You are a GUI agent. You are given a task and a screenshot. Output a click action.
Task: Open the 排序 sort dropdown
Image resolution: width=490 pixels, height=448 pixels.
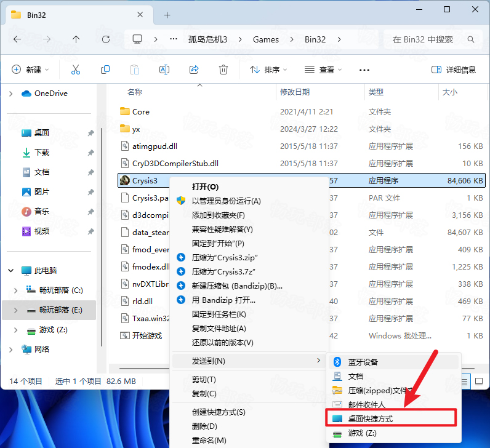[x=268, y=70]
